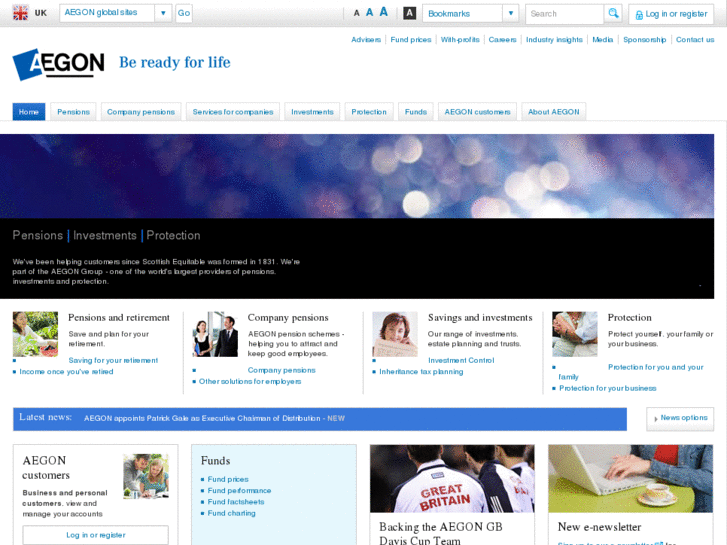Select the Home tab
The height and width of the screenshot is (545, 727).
[x=29, y=112]
